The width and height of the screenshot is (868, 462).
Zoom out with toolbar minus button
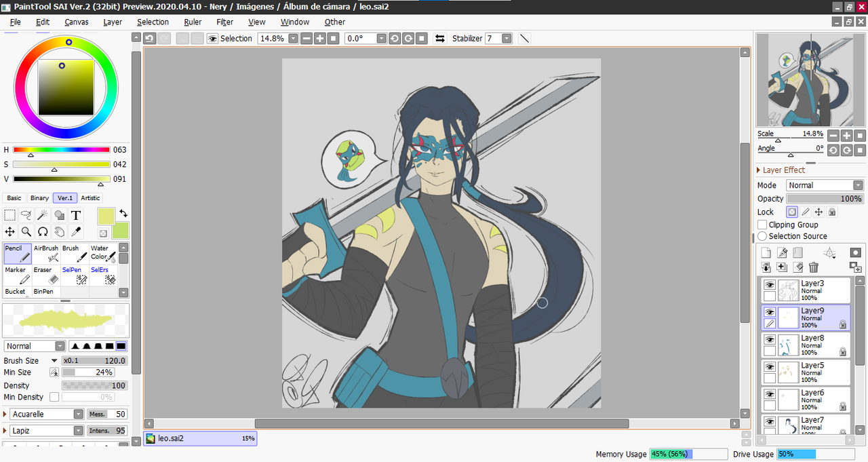(x=307, y=39)
